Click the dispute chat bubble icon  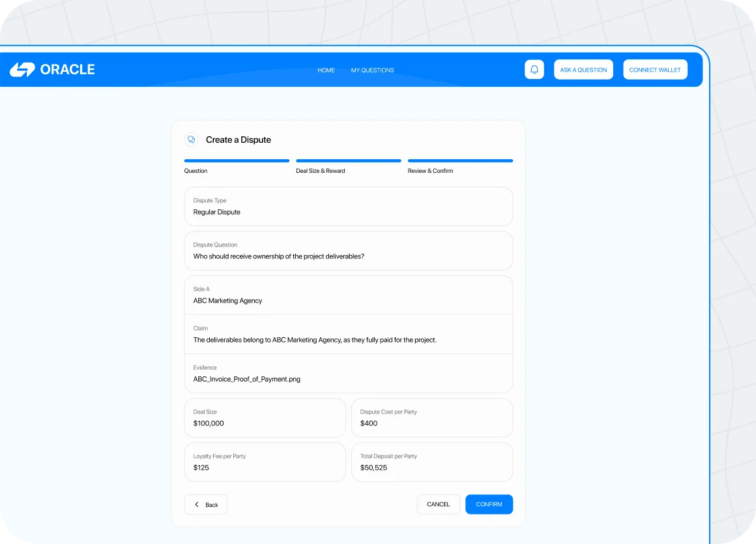click(192, 140)
